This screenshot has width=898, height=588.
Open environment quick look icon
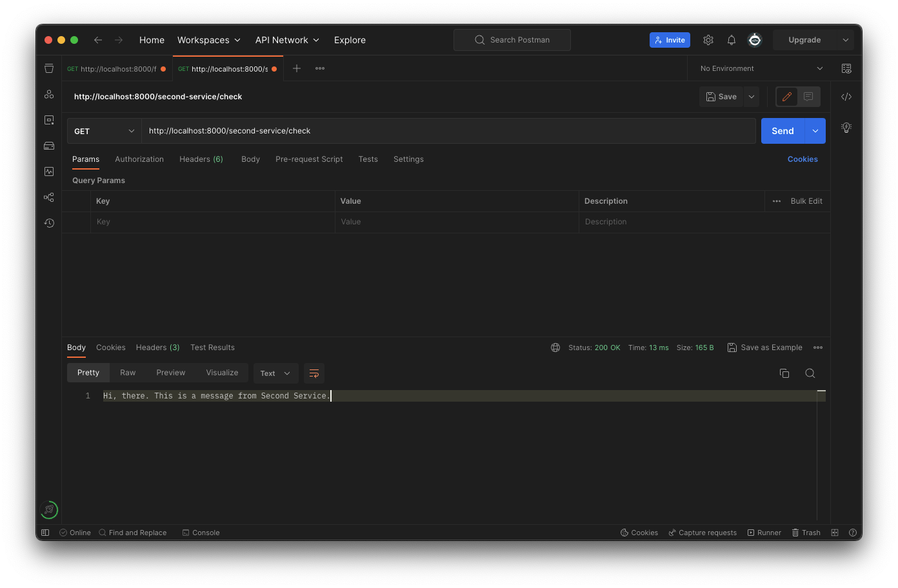point(846,68)
